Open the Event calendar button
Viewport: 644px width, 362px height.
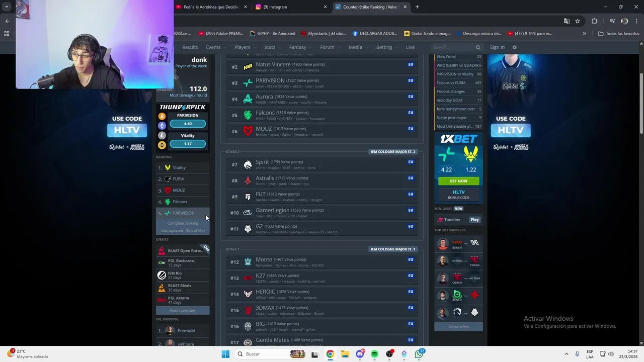[183, 310]
